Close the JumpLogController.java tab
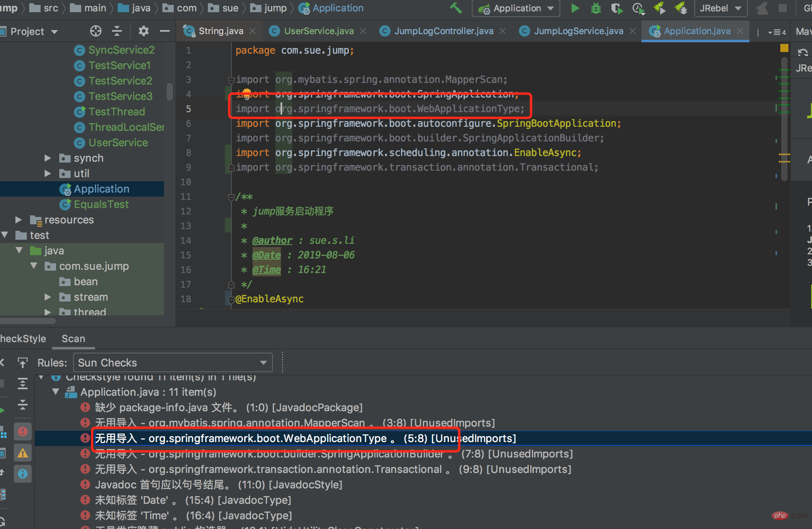This screenshot has width=812, height=529. click(x=503, y=31)
